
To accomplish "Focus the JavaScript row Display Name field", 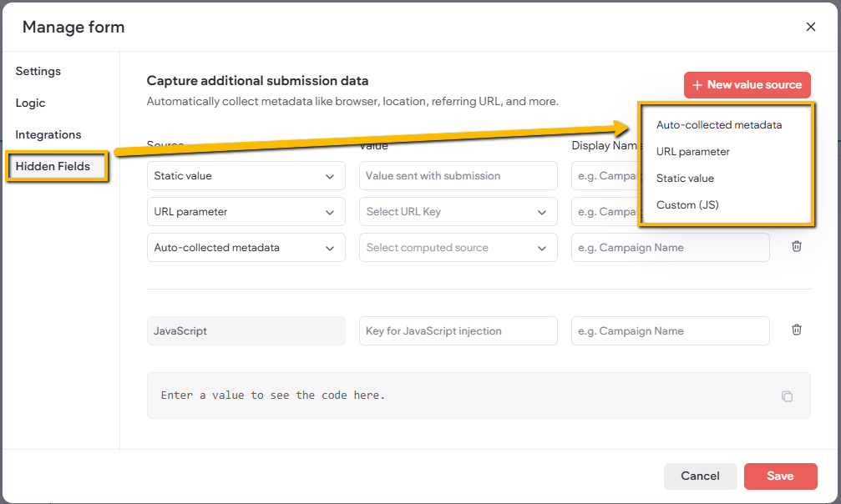I will (x=671, y=330).
